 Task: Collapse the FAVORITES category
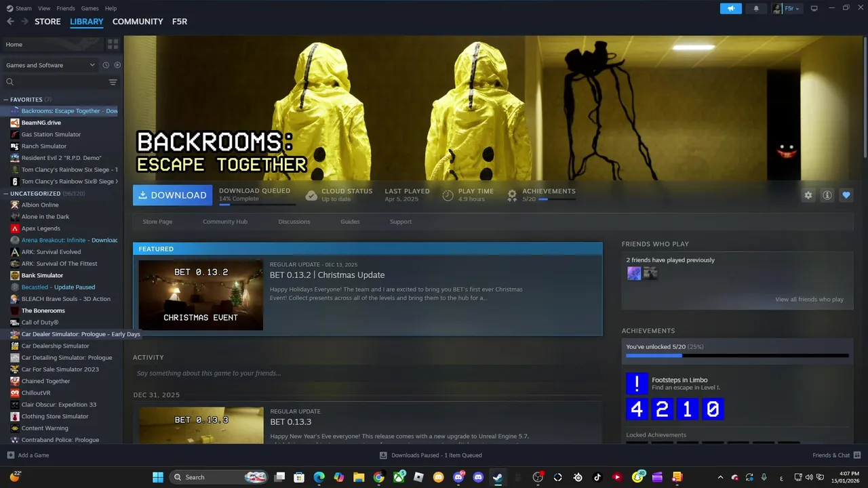click(6, 100)
